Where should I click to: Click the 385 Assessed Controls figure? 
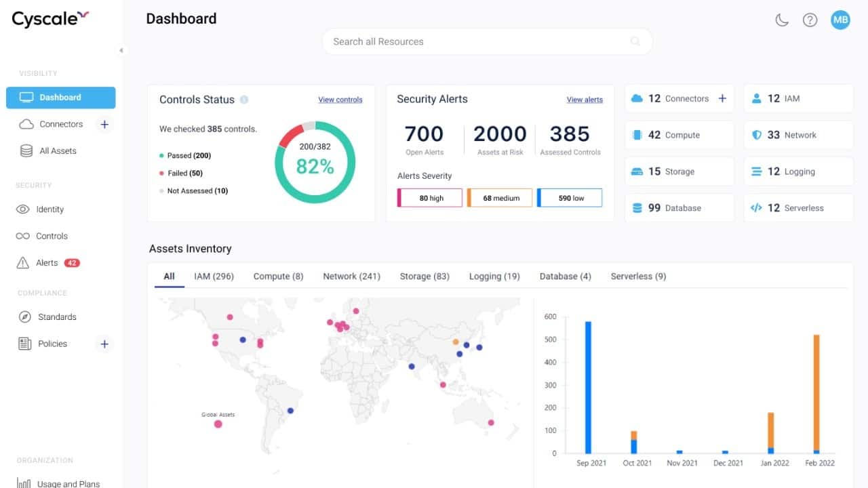(570, 139)
